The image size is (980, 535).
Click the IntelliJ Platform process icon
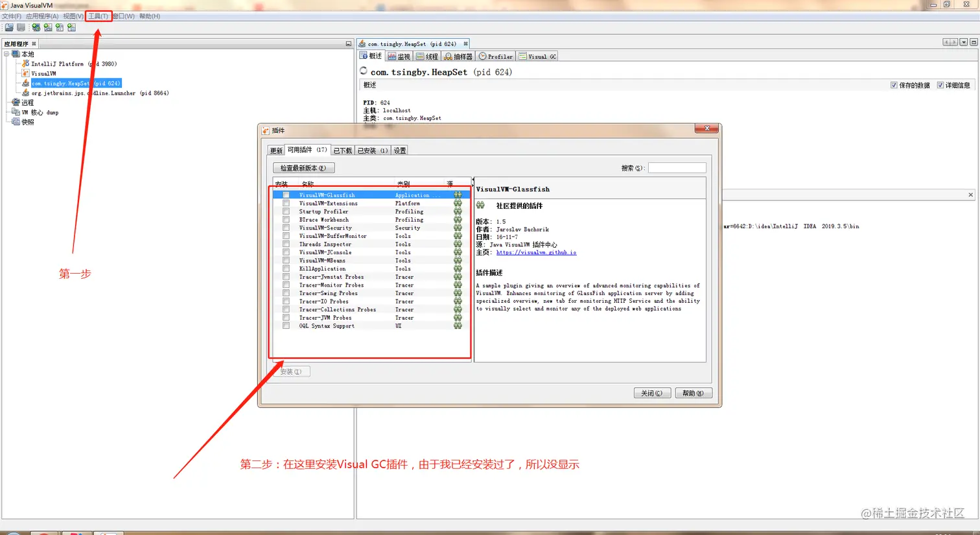click(26, 64)
